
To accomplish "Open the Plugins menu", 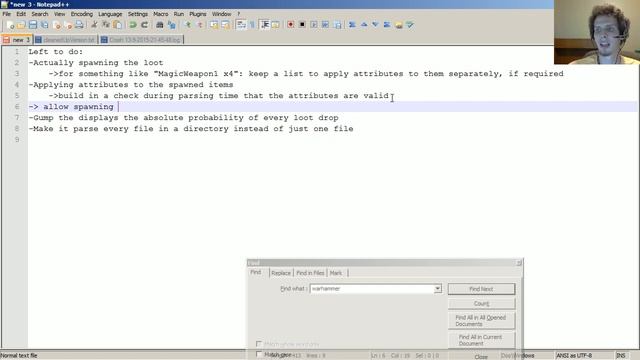I will click(198, 14).
